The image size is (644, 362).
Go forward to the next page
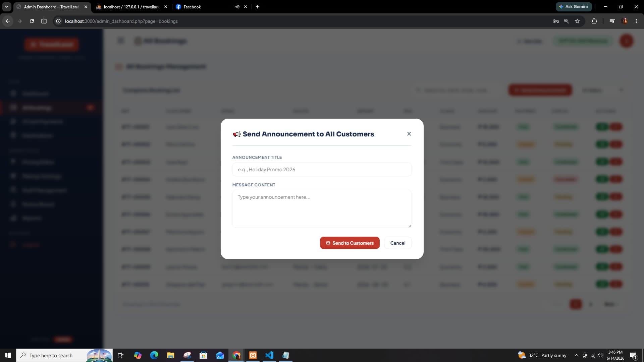coord(20,21)
